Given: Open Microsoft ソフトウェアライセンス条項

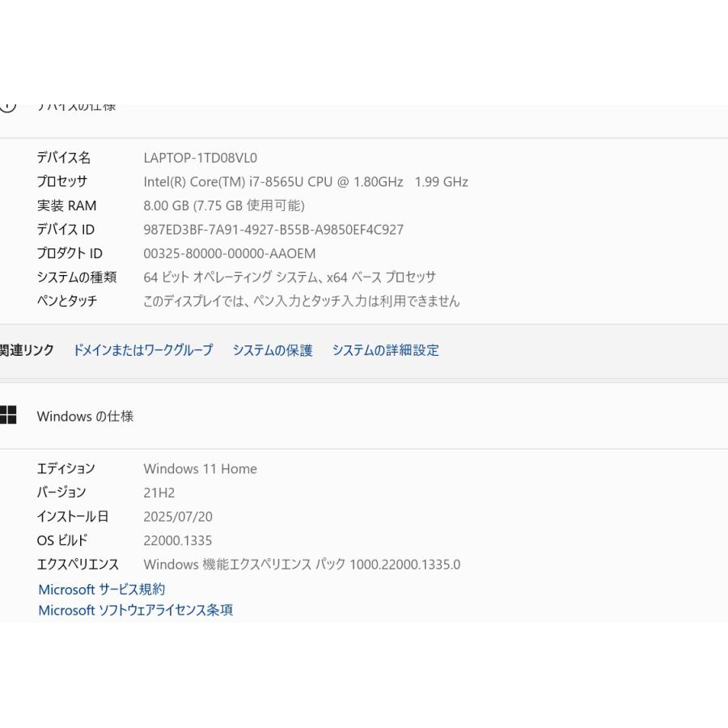Looking at the screenshot, I should pyautogui.click(x=135, y=610).
